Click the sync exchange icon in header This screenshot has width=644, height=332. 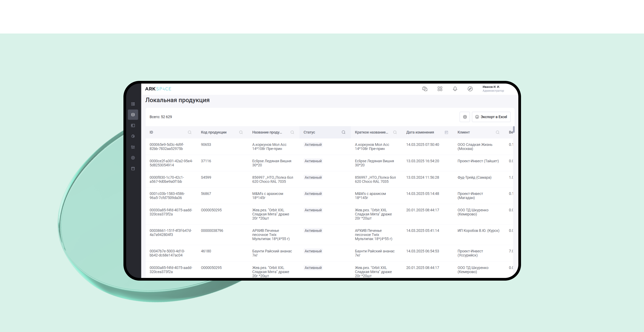point(470,89)
